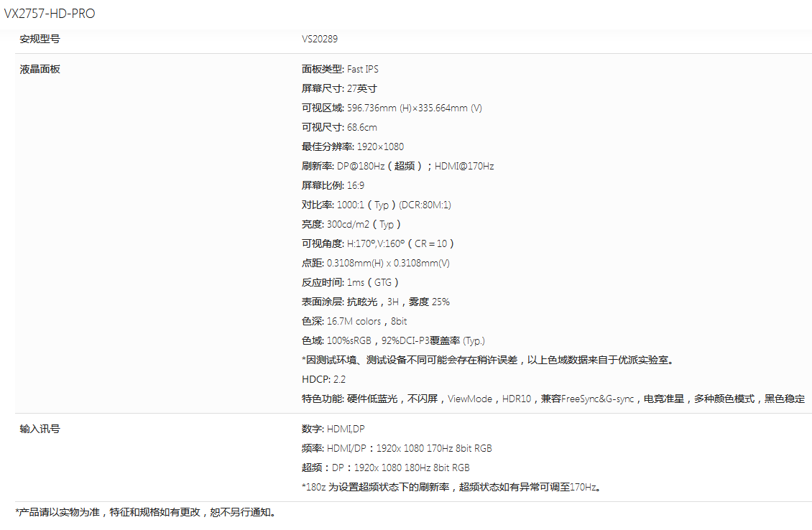Click the 因测试环境 color gamut footnote
The width and height of the screenshot is (812, 530).
[x=489, y=361]
